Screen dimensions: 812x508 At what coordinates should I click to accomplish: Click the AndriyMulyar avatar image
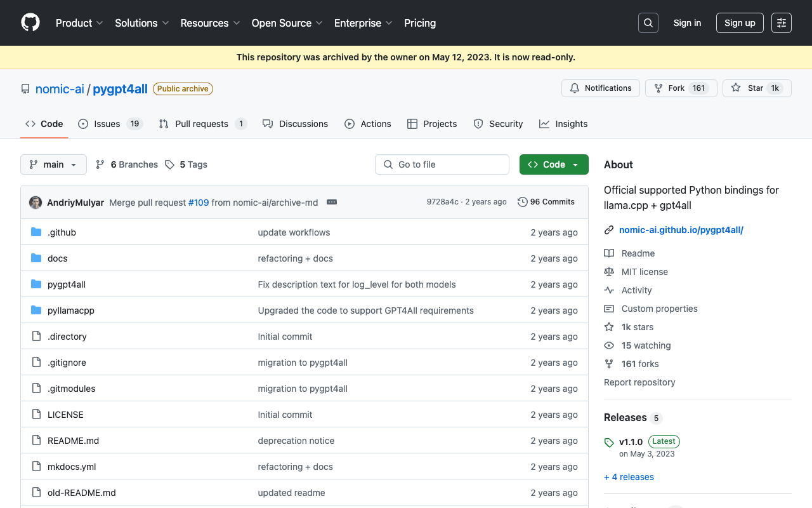tap(36, 203)
